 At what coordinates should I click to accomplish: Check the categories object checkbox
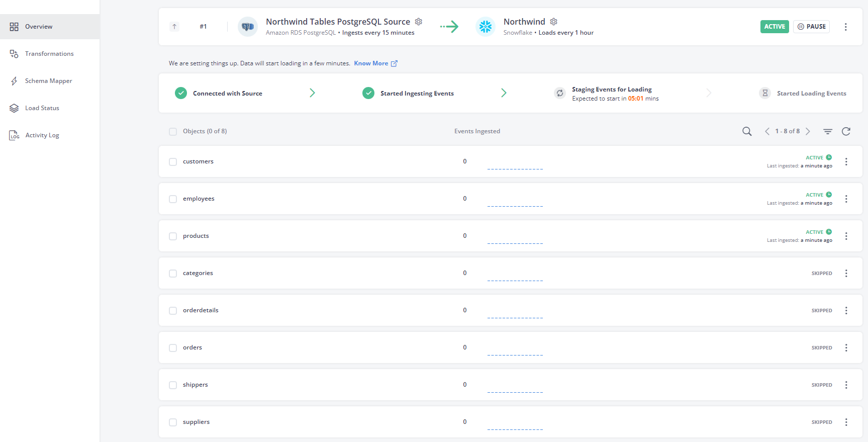tap(173, 273)
